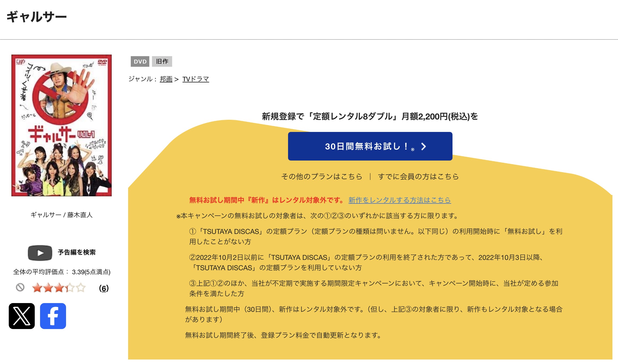This screenshot has height=364, width=618.
Task: Open the (6) reviews count link
Action: click(x=104, y=288)
